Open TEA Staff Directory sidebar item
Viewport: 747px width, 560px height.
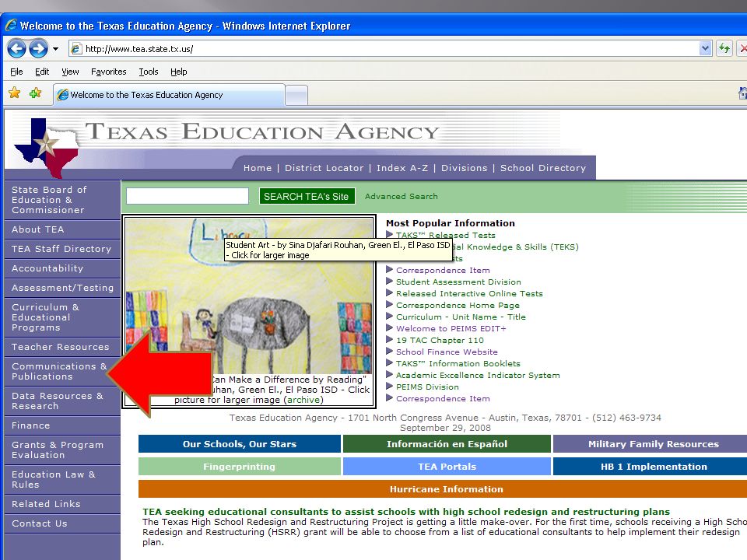62,249
